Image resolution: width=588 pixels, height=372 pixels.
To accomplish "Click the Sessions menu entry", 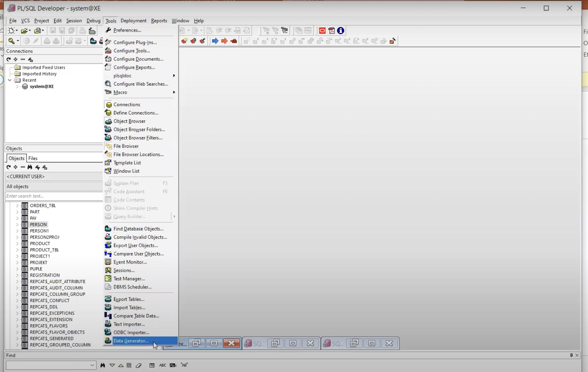I will click(x=124, y=270).
